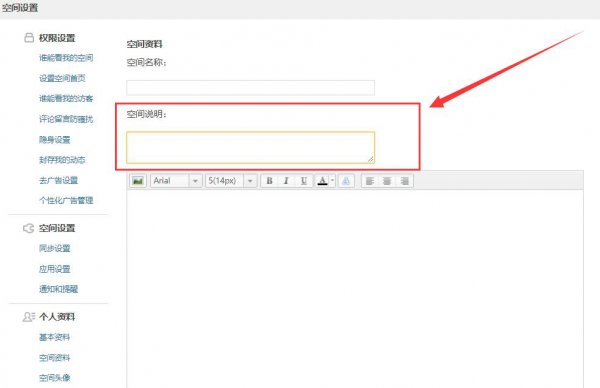Go to 隐身设置 page
This screenshot has width=600, height=388.
55,140
